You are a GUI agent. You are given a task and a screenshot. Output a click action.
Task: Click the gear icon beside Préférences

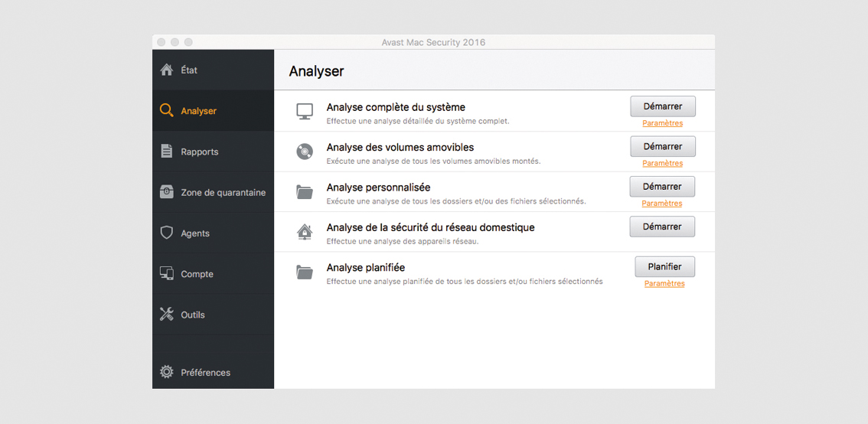167,372
